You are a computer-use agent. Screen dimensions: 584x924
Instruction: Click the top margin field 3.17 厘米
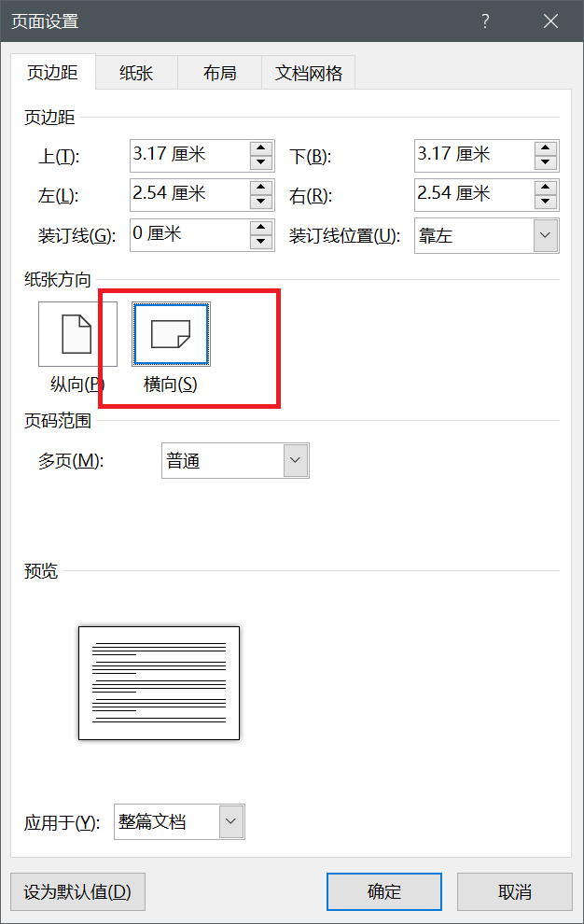point(189,155)
